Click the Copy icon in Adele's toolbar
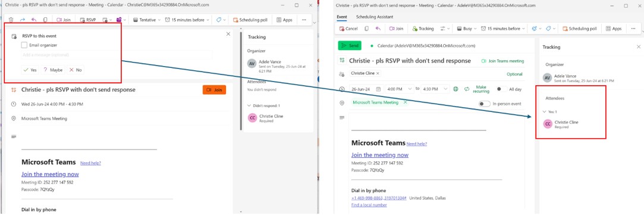This screenshot has width=644, height=218. pos(366,29)
